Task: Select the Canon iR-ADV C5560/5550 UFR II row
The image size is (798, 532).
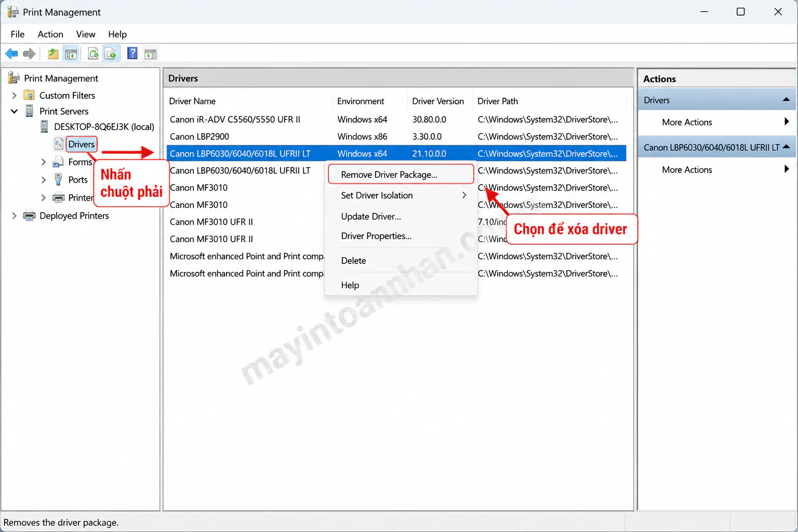Action: (x=396, y=119)
